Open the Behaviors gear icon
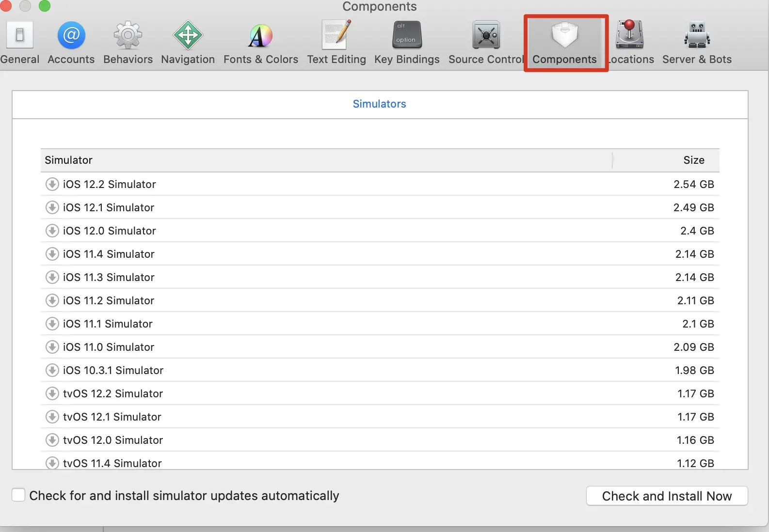Screen dimensions: 769x532 click(128, 35)
